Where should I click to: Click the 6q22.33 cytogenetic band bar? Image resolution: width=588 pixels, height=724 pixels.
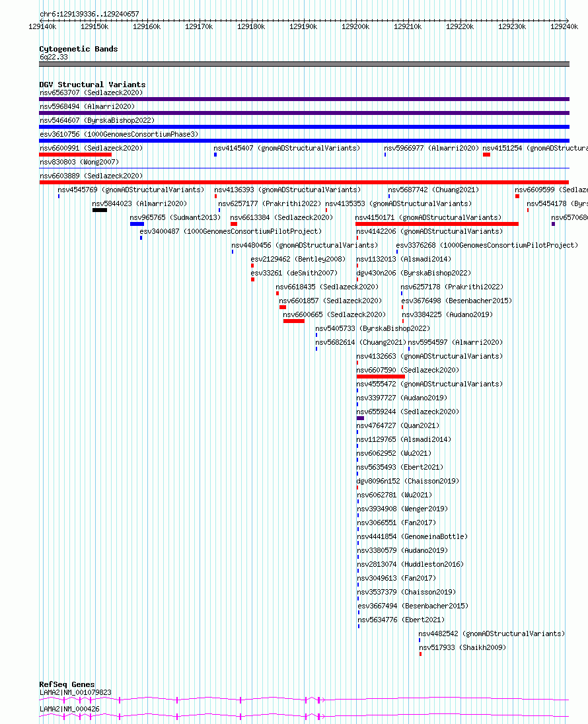coord(304,64)
